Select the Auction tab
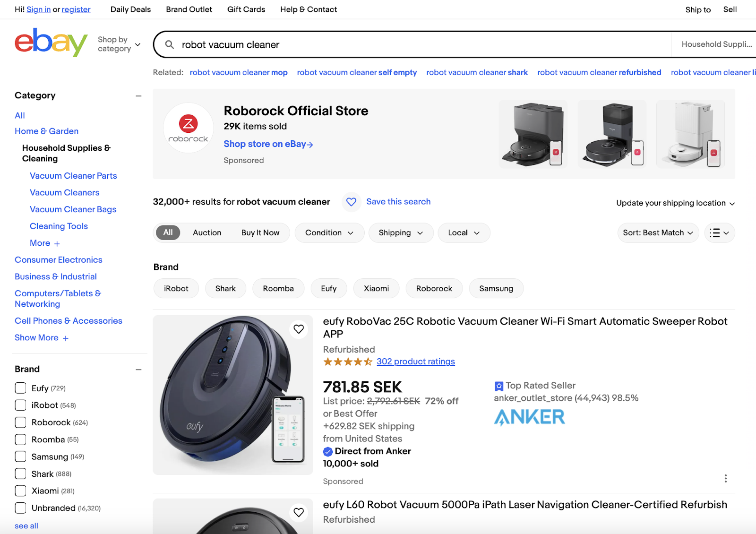Screen dimensions: 756x534 [207, 233]
